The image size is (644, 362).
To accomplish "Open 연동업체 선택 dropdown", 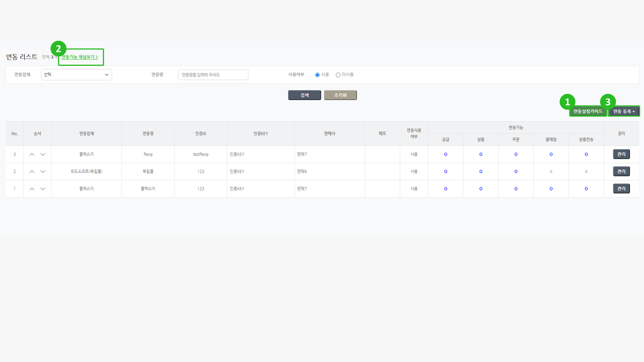I will coord(76,75).
